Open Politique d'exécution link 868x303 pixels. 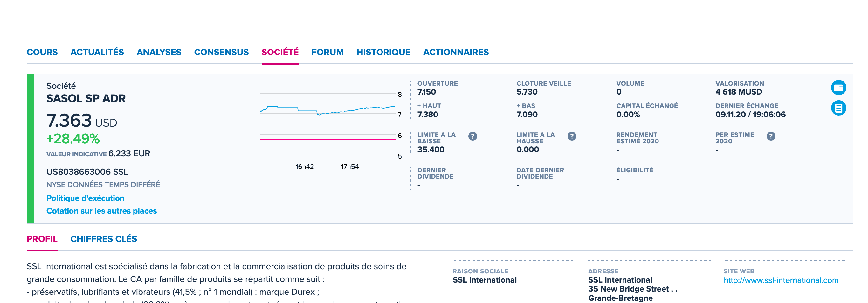tap(85, 198)
